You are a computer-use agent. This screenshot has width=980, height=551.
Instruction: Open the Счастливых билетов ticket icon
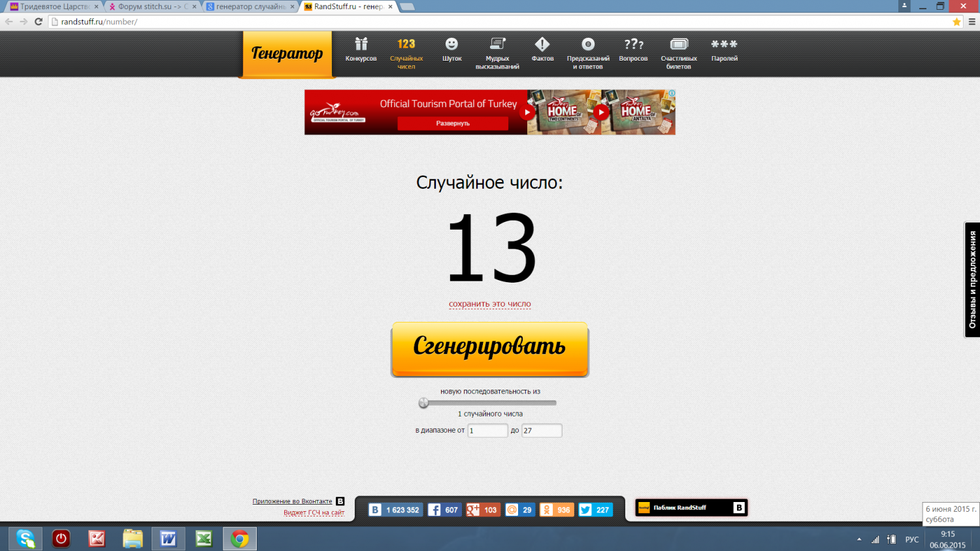(x=679, y=44)
